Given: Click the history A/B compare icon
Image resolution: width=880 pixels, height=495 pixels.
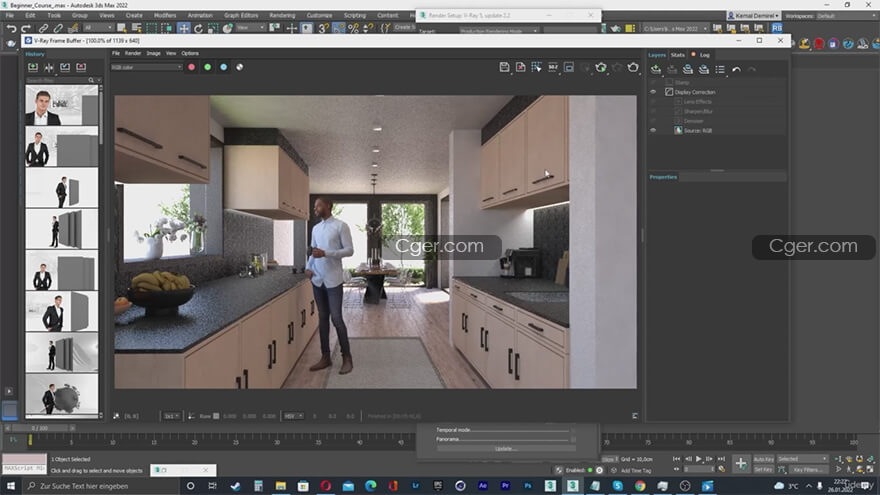Looking at the screenshot, I should pos(49,67).
